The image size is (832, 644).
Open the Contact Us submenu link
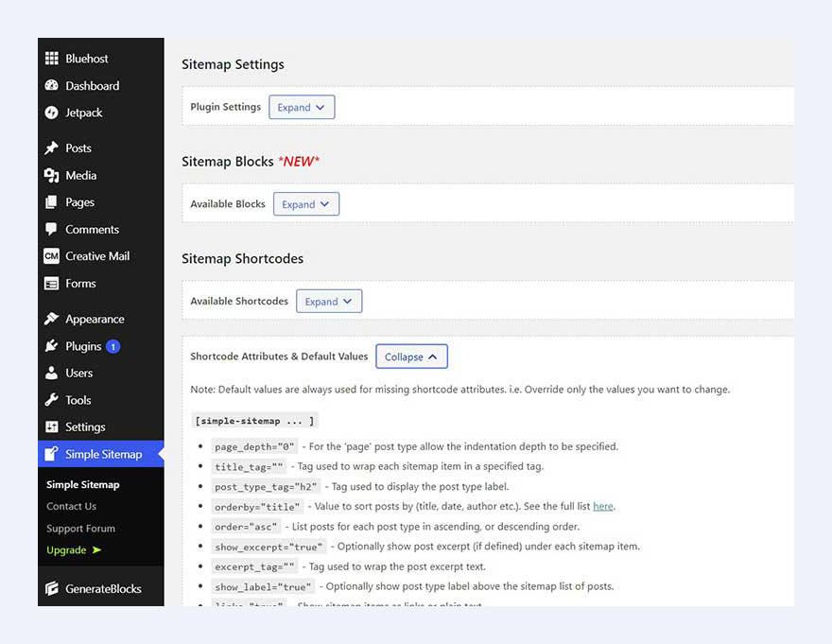[71, 506]
